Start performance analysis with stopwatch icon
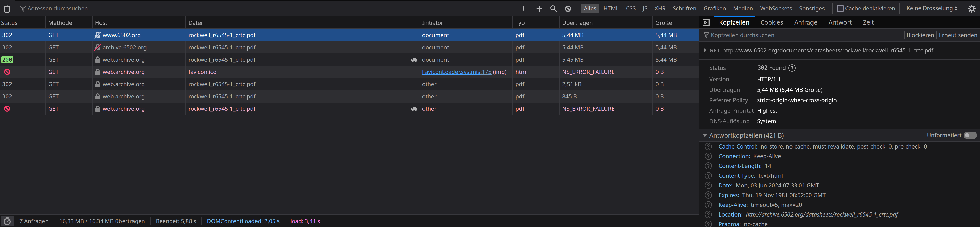The width and height of the screenshot is (980, 227). (7, 221)
